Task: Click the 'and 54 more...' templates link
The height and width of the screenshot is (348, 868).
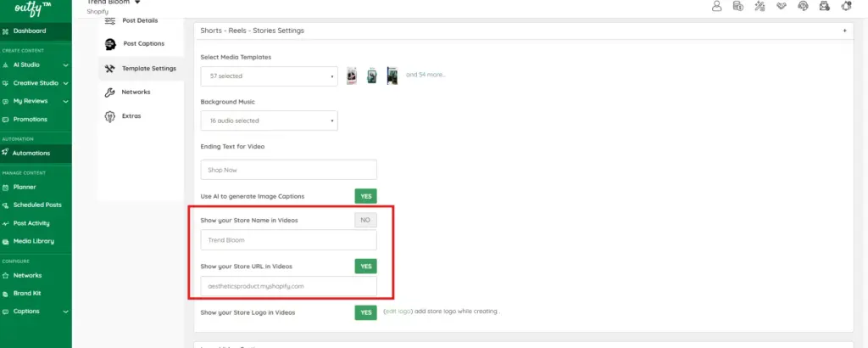Action: click(x=426, y=74)
